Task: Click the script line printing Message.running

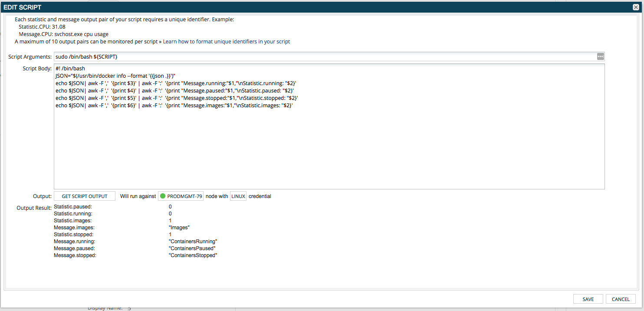Action: (x=176, y=83)
